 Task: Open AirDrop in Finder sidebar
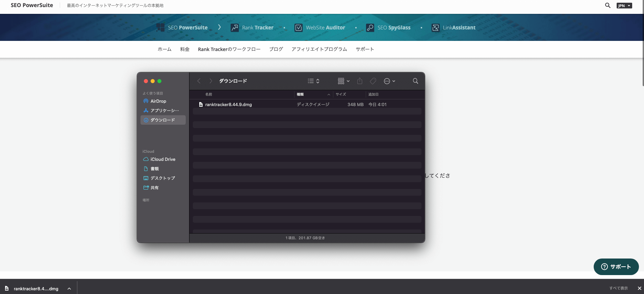[163, 101]
